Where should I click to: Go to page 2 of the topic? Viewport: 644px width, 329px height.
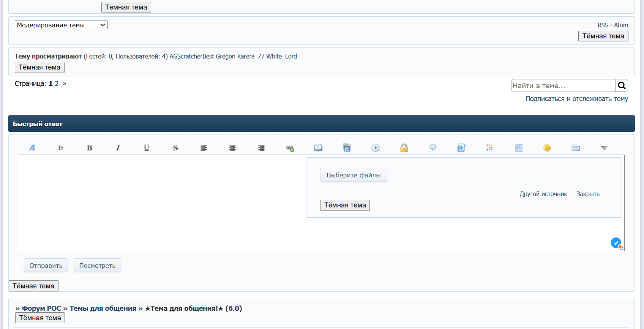[57, 84]
